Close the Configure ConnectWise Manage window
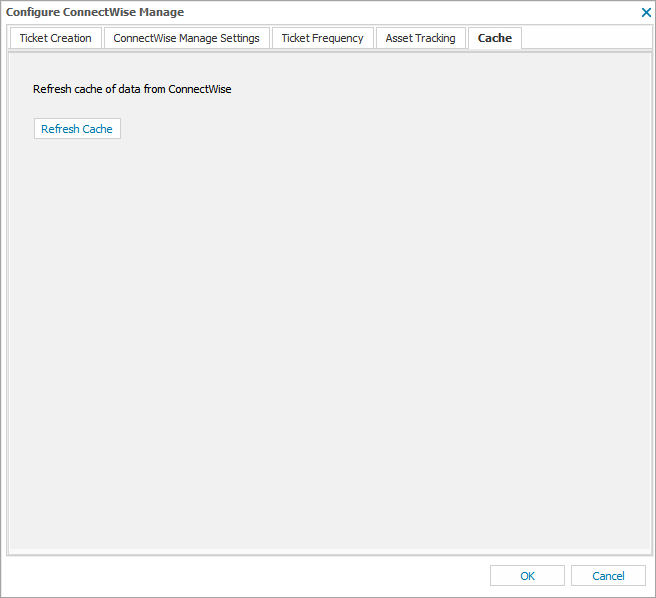The height and width of the screenshot is (598, 656). click(x=646, y=13)
